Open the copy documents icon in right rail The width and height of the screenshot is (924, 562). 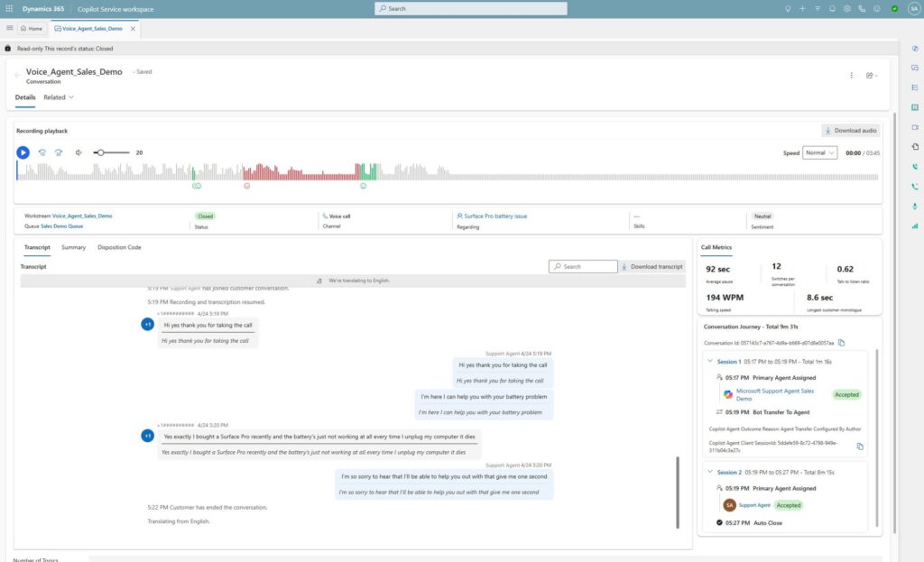[x=915, y=147]
